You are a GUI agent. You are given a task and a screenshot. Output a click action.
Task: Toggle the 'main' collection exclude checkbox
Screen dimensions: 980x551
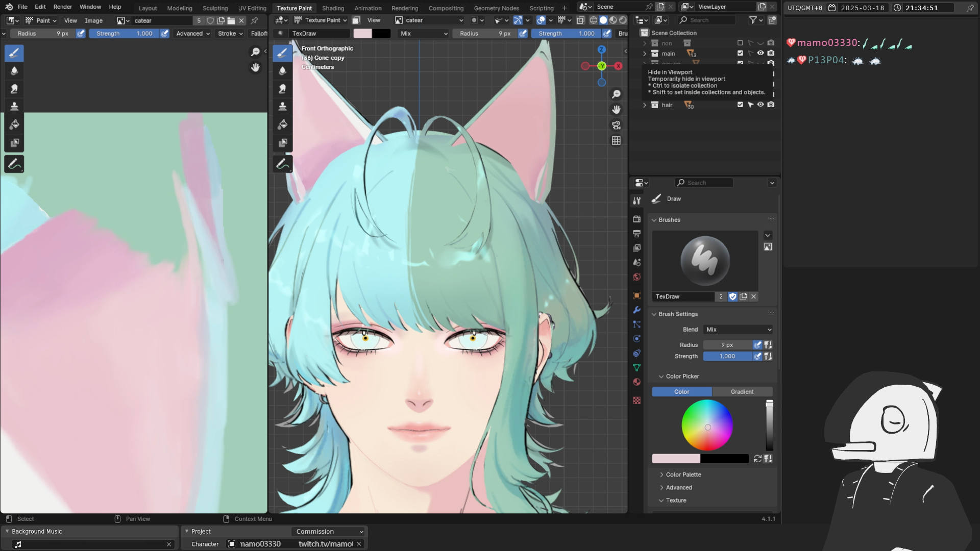[740, 53]
